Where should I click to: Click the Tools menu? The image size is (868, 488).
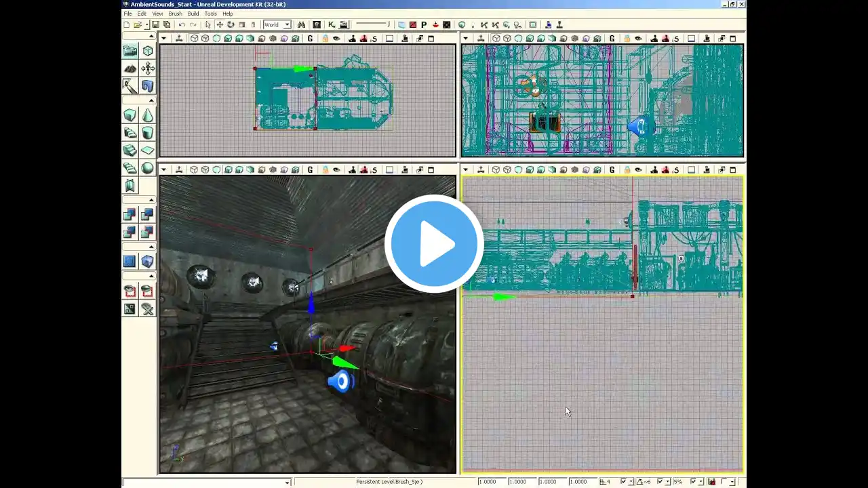tap(211, 14)
